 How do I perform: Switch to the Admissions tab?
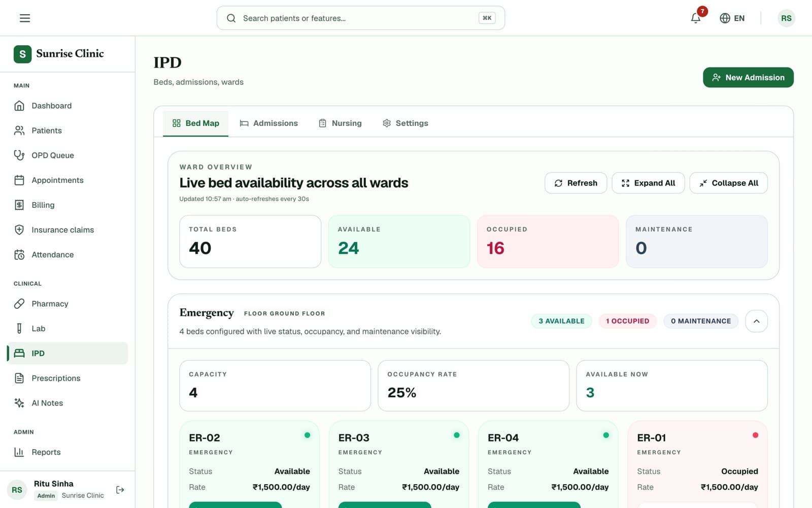(269, 123)
